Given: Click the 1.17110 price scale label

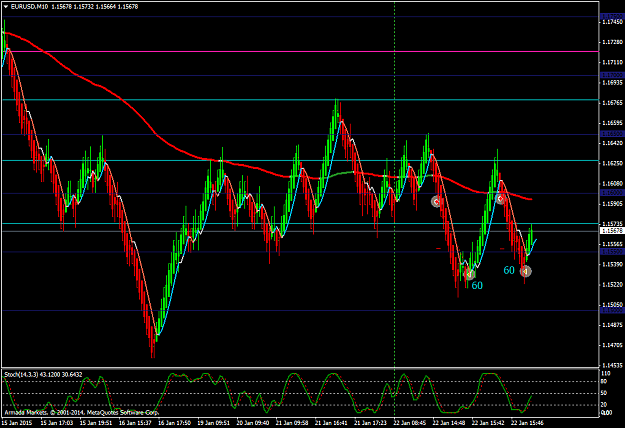Looking at the screenshot, I should [613, 62].
